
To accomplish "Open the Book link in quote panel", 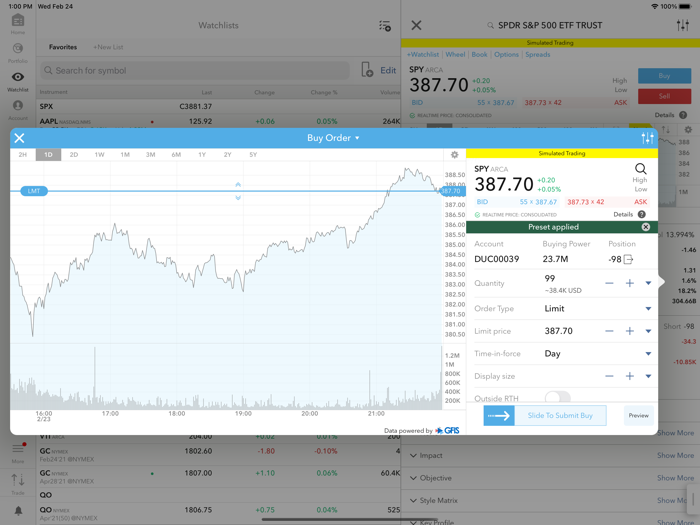I will (x=479, y=54).
